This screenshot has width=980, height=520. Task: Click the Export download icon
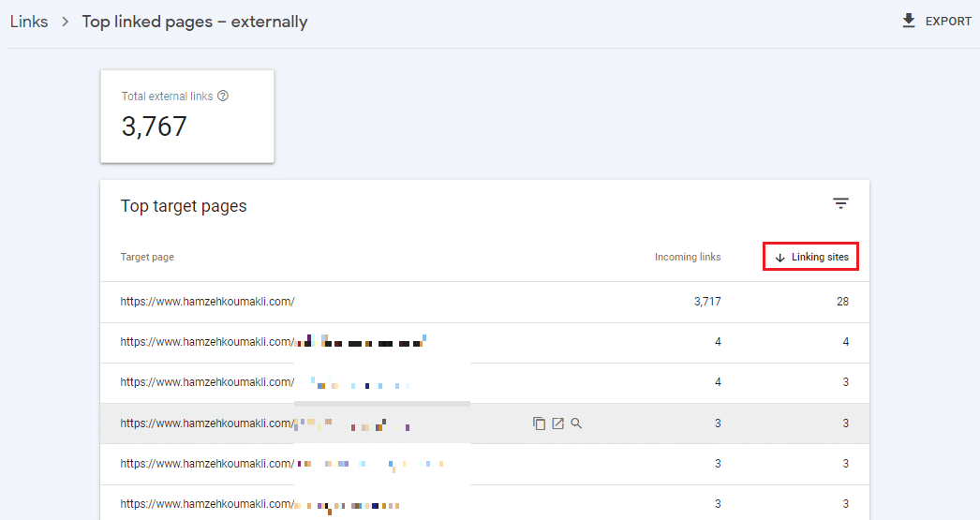908,21
